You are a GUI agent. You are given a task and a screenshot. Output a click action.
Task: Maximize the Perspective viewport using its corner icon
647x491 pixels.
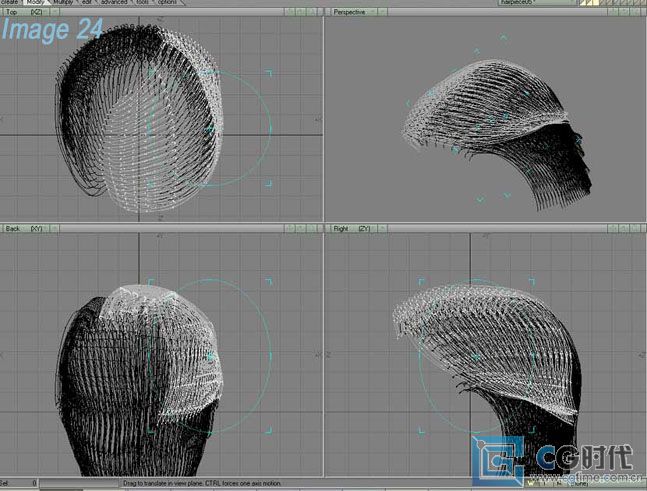pyautogui.click(x=641, y=12)
